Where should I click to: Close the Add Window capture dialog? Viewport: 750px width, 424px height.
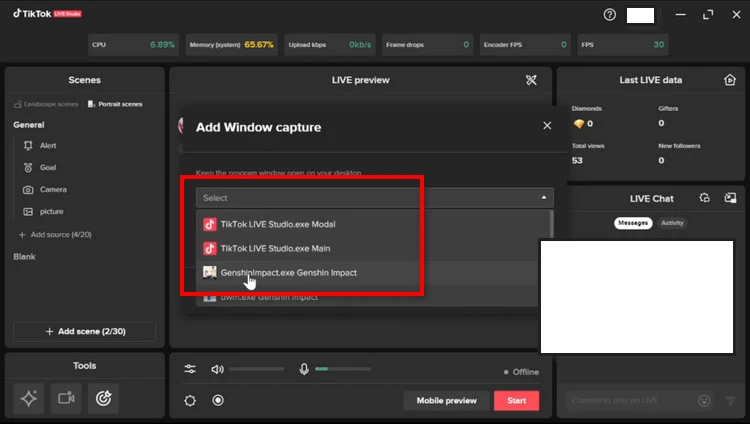[x=547, y=126]
